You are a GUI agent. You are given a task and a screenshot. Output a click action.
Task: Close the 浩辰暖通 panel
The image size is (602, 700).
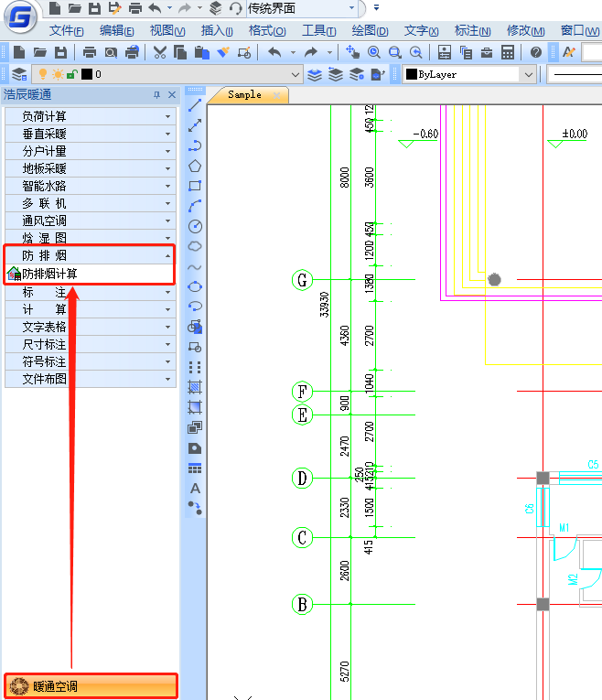[172, 94]
